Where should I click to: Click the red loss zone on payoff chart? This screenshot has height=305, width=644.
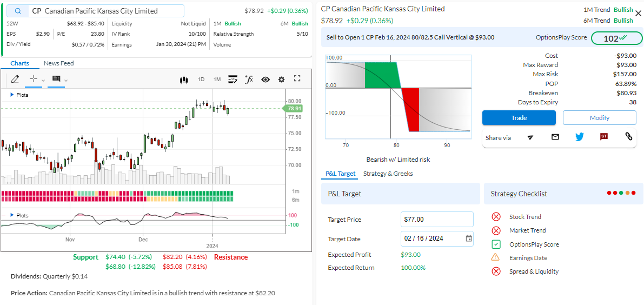(411, 110)
